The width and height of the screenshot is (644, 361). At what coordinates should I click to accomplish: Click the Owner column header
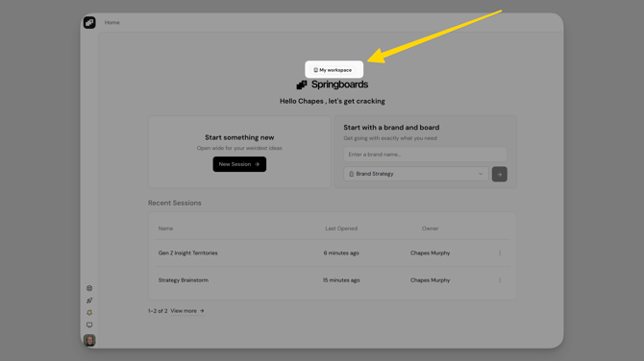(430, 229)
